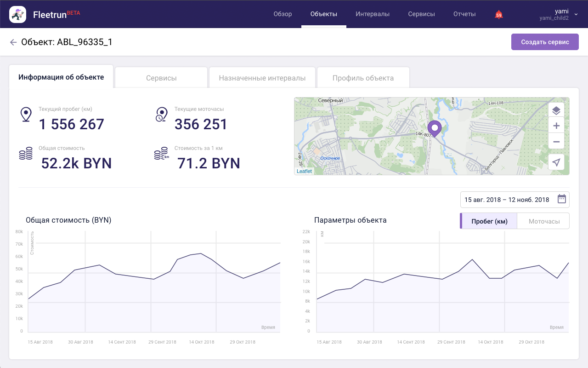Screen dimensions: 588x368
Task: Center map with the navigation arrow icon
Action: pos(556,162)
